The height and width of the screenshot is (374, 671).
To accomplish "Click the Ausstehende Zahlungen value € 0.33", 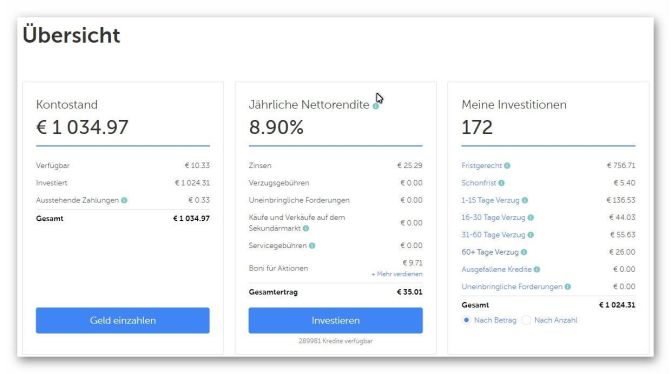I will pos(199,200).
